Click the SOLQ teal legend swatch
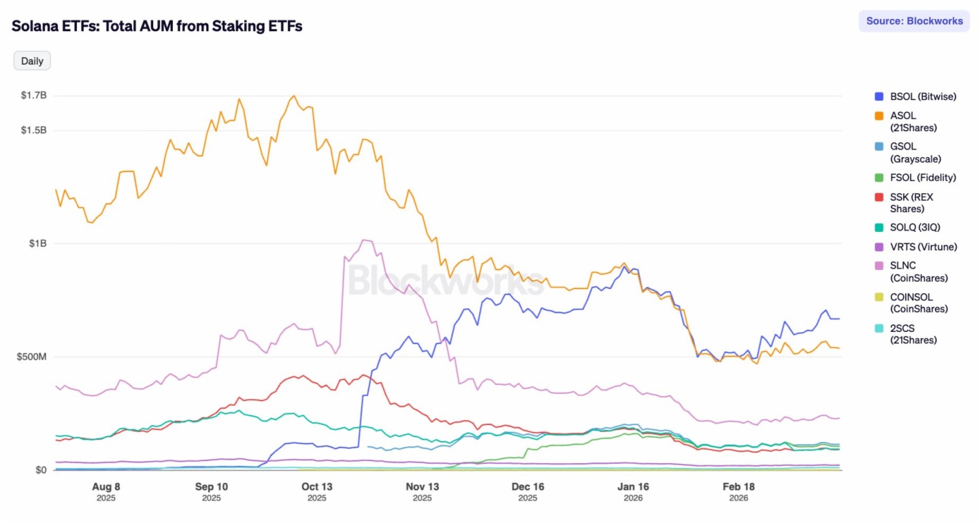The width and height of the screenshot is (980, 523). point(879,227)
